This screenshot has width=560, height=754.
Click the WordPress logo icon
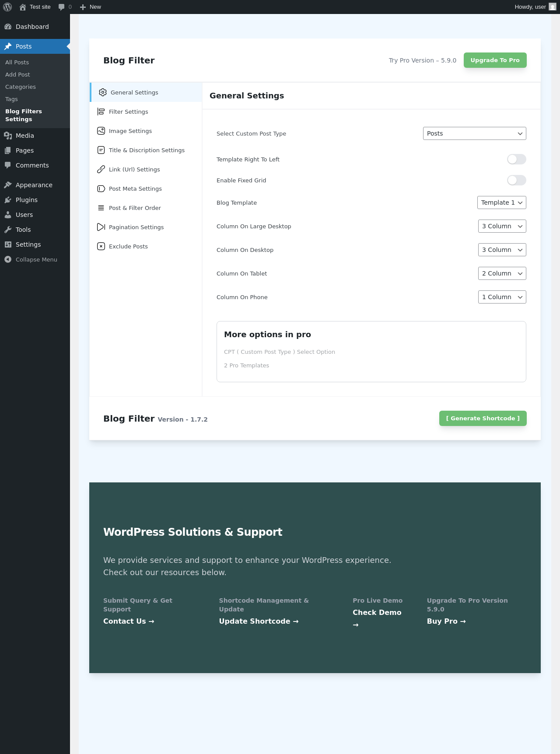[x=7, y=7]
